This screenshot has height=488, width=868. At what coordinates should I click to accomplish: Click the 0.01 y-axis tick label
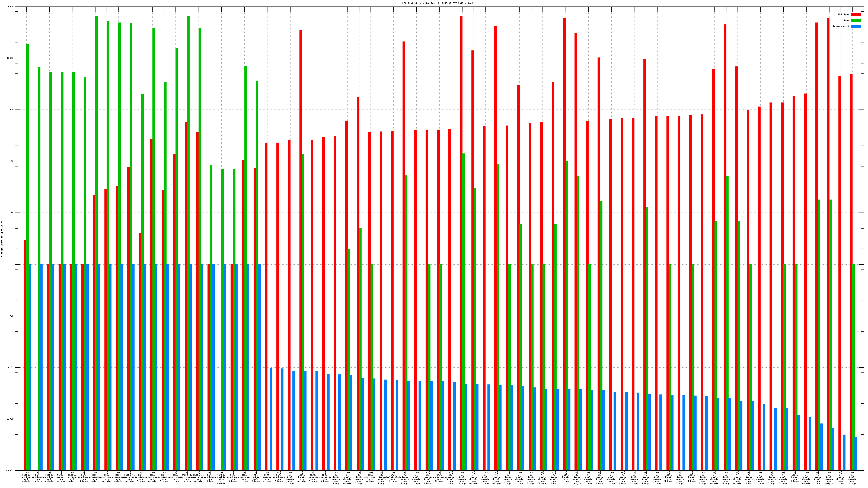tap(11, 367)
